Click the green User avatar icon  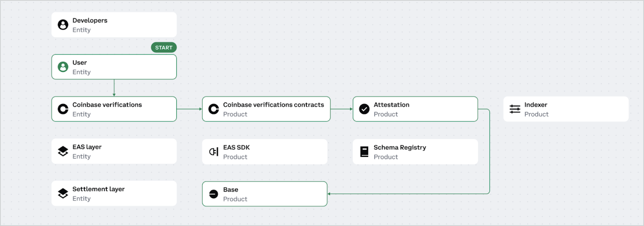pos(63,67)
